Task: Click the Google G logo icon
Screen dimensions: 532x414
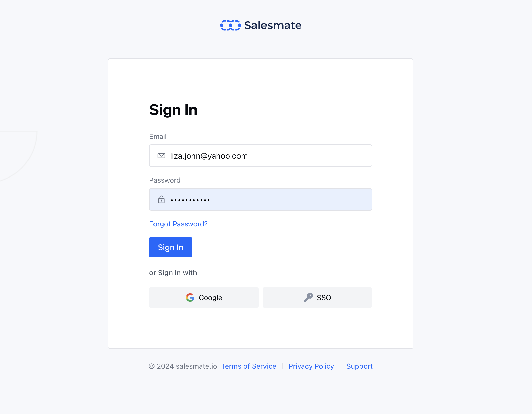Action: click(x=190, y=298)
